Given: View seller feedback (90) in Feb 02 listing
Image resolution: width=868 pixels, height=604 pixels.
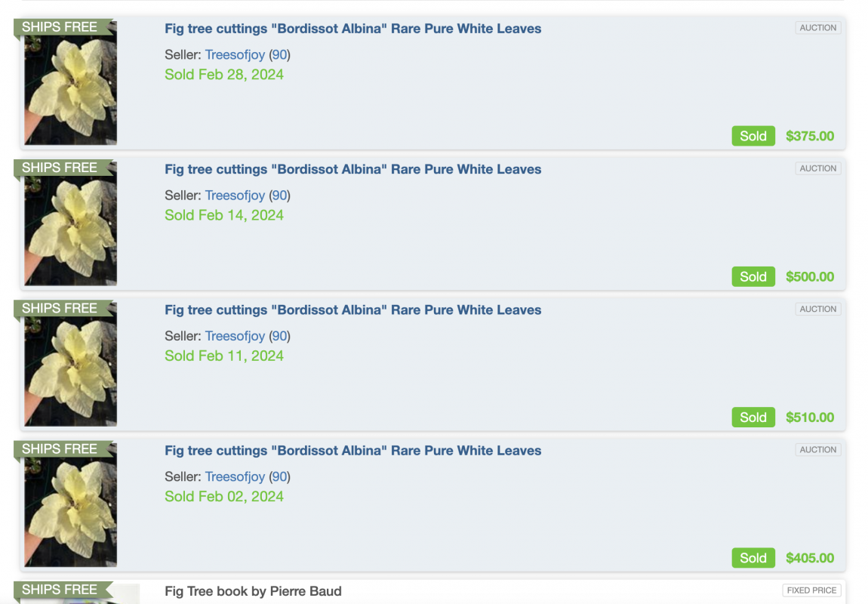Looking at the screenshot, I should click(x=279, y=476).
